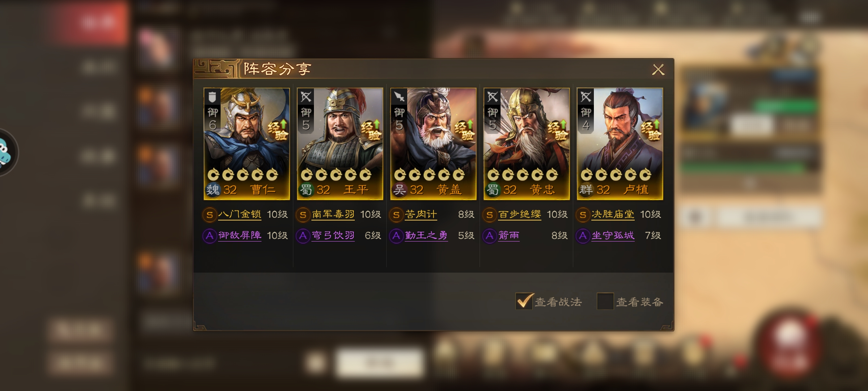
Task: Select Huang Gai (黄盖) portrait card
Action: (433, 144)
